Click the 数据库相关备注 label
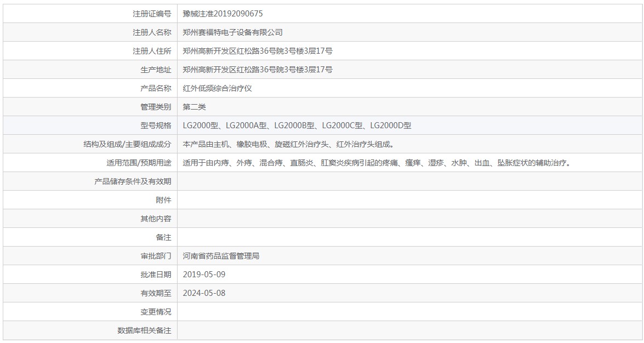Image resolution: width=644 pixels, height=343 pixels. 144,331
